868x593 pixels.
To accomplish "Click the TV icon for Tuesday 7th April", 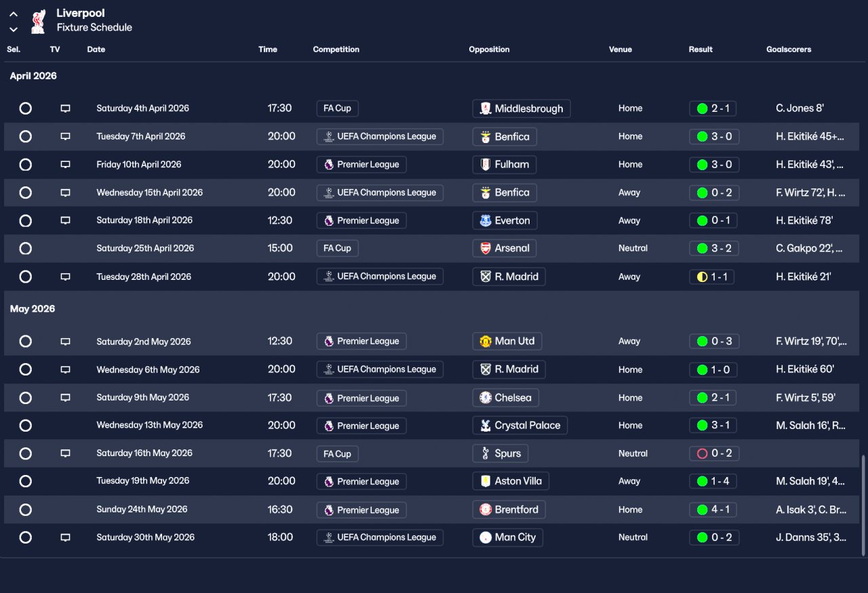I will coord(65,136).
